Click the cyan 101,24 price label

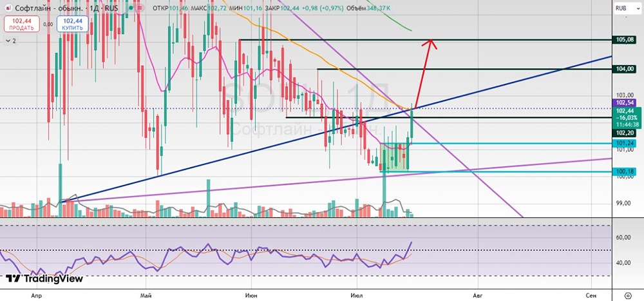click(623, 143)
